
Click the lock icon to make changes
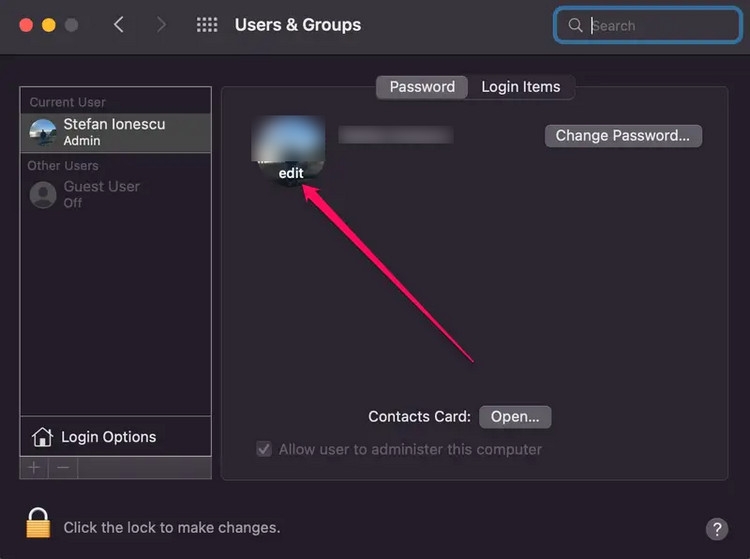38,523
